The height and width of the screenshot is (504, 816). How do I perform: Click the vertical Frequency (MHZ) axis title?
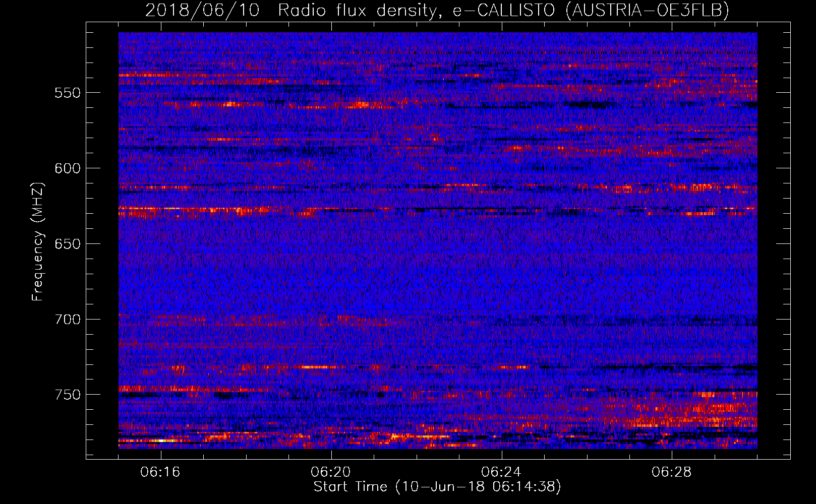tap(38, 242)
